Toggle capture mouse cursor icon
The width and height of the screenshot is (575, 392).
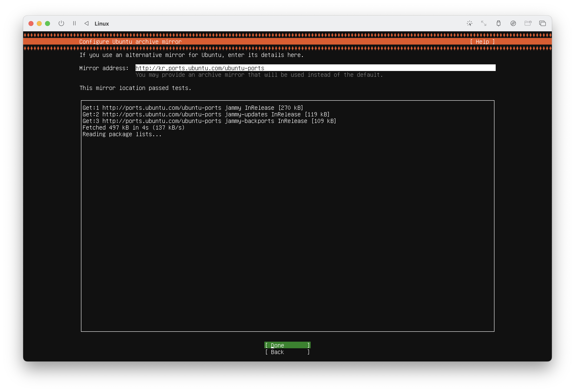point(469,24)
